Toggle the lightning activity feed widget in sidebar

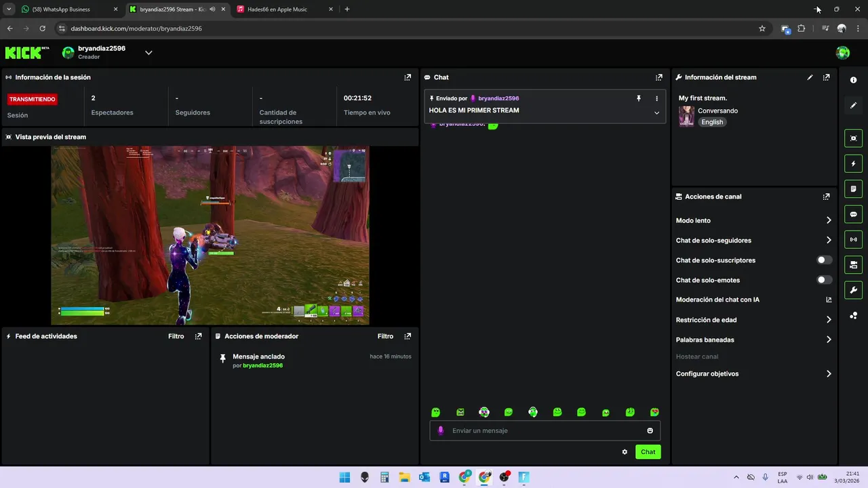point(853,163)
